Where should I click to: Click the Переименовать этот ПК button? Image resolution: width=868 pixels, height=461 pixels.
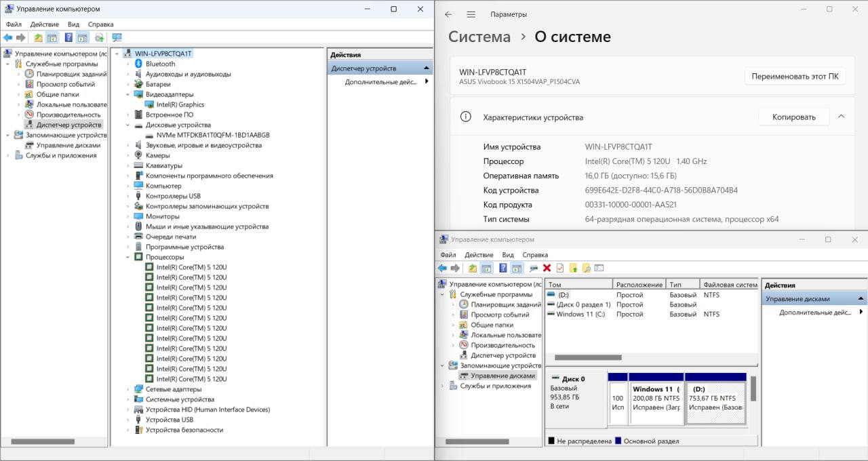tap(795, 76)
